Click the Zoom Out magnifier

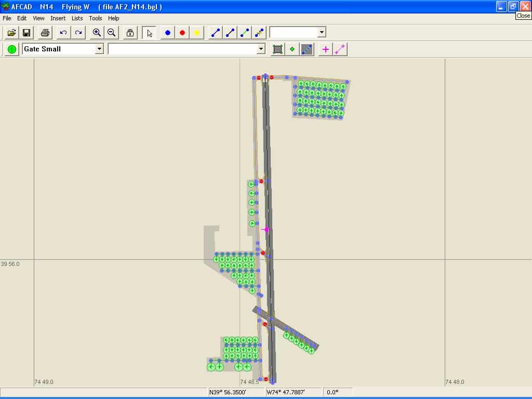coord(111,33)
